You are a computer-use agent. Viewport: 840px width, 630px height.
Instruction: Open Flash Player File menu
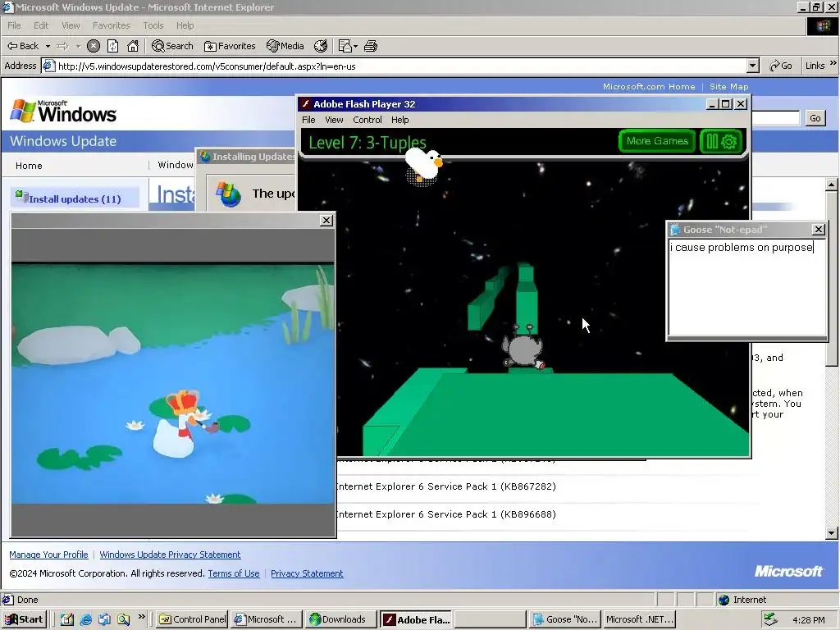(x=308, y=120)
